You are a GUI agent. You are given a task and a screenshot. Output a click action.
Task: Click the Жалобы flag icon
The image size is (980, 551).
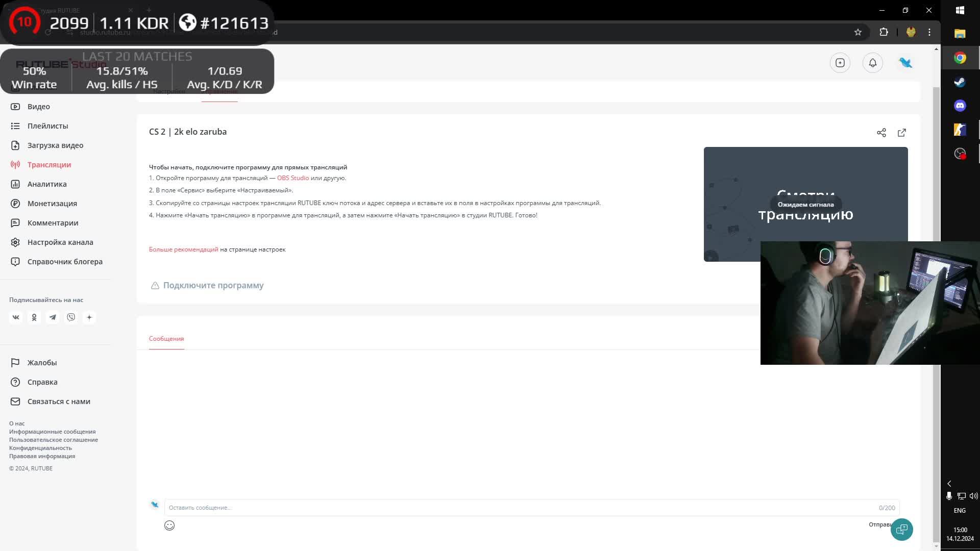[15, 363]
